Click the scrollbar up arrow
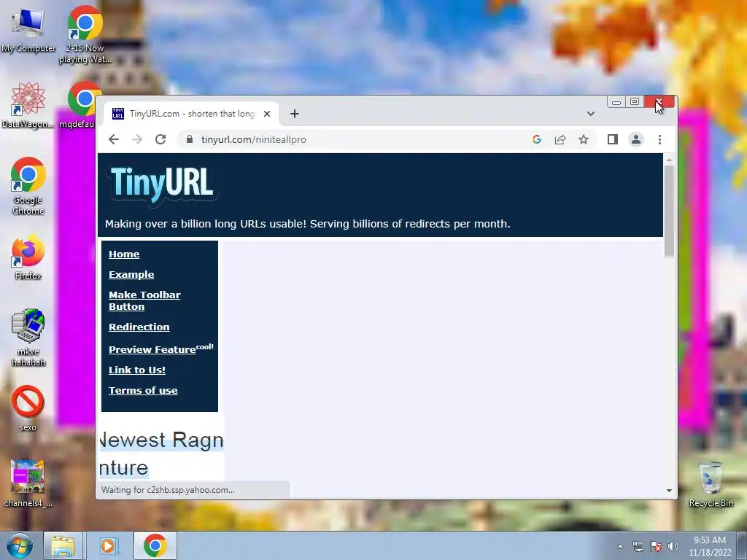The image size is (747, 560). click(669, 160)
